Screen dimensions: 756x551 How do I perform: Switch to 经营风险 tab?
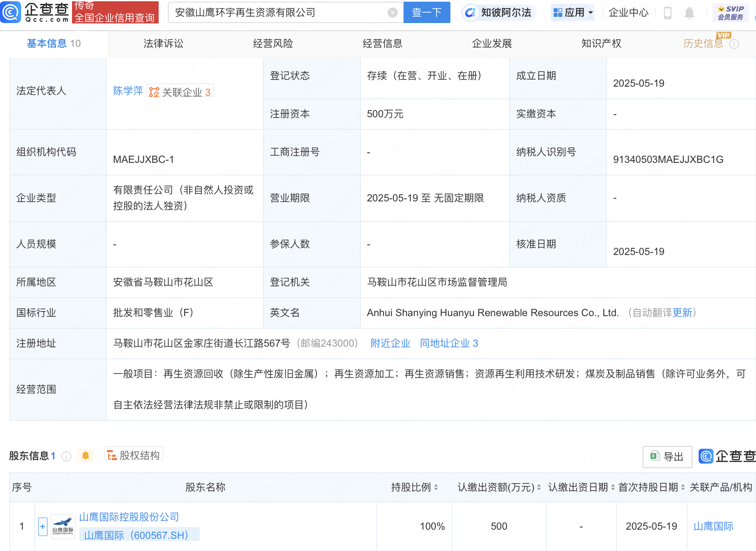pyautogui.click(x=273, y=44)
